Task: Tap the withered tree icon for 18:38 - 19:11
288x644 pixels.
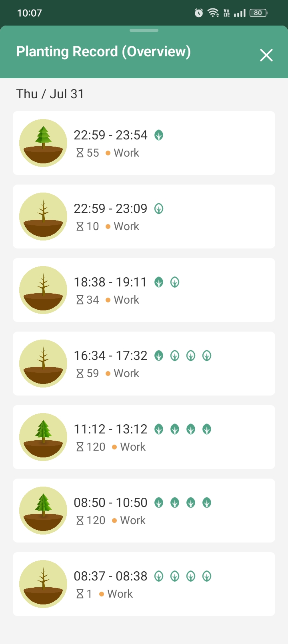Action: pyautogui.click(x=43, y=290)
